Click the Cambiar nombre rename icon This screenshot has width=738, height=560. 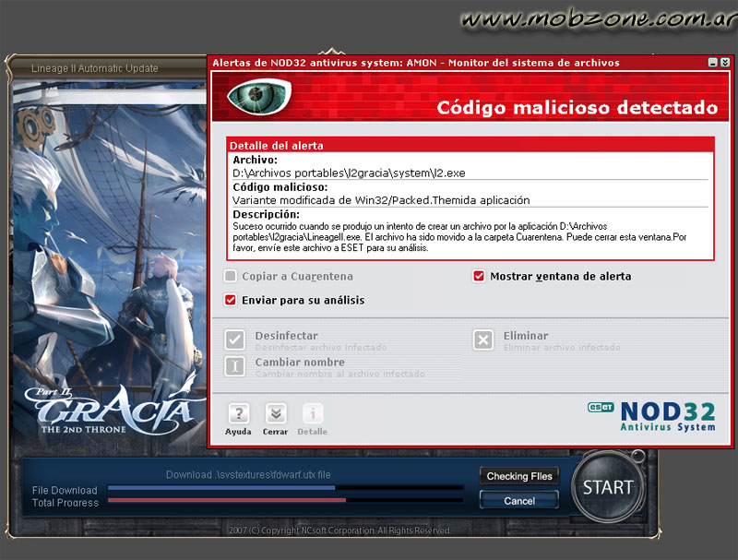(x=234, y=366)
